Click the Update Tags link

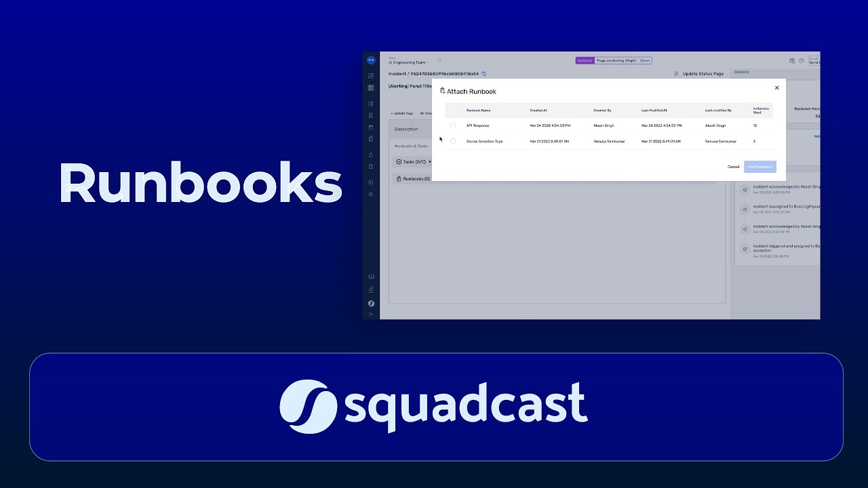pos(402,113)
